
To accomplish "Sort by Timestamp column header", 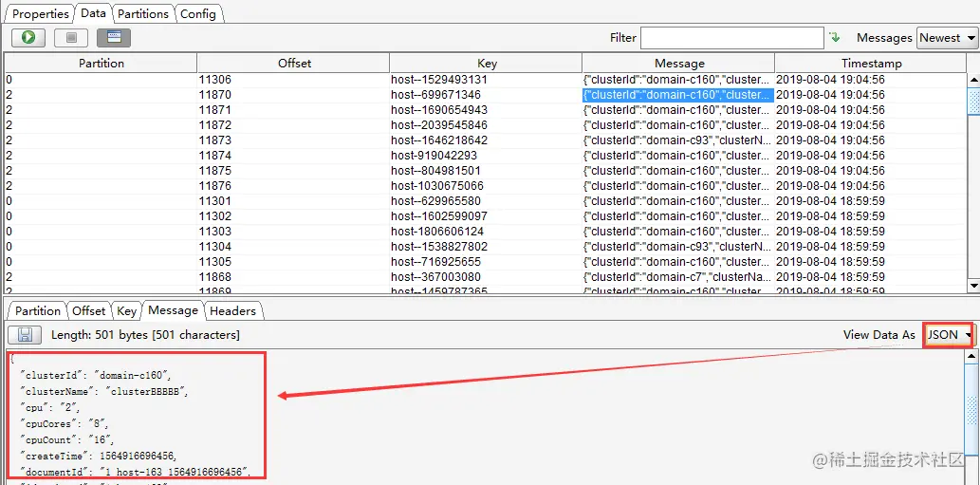I will [x=871, y=64].
